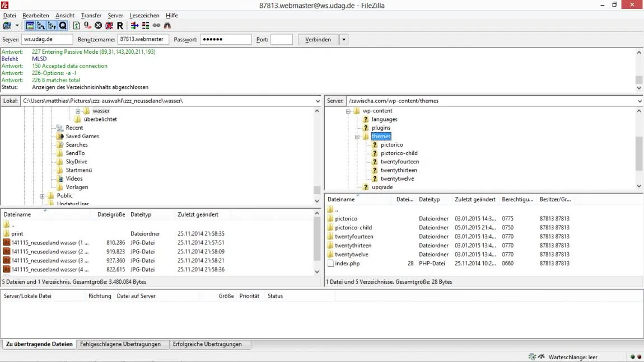Click the Benutzername input field
Viewport: 644px width, 362px height.
point(143,39)
